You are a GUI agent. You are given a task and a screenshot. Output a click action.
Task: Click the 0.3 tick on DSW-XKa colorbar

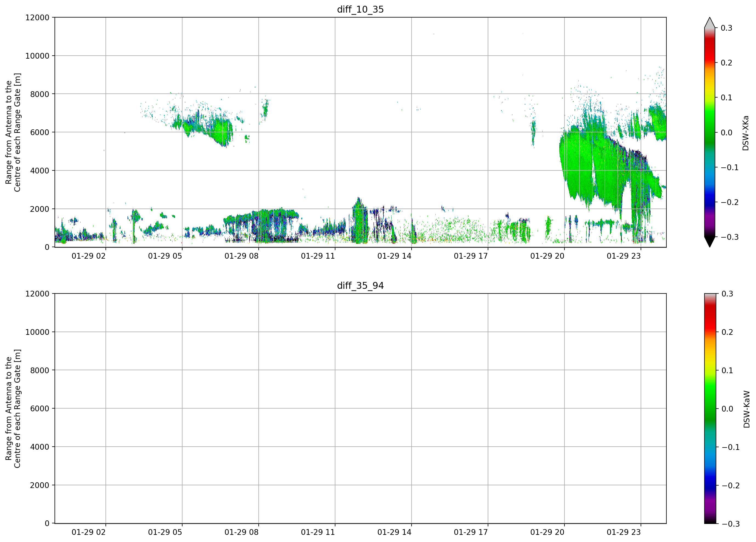pyautogui.click(x=727, y=28)
